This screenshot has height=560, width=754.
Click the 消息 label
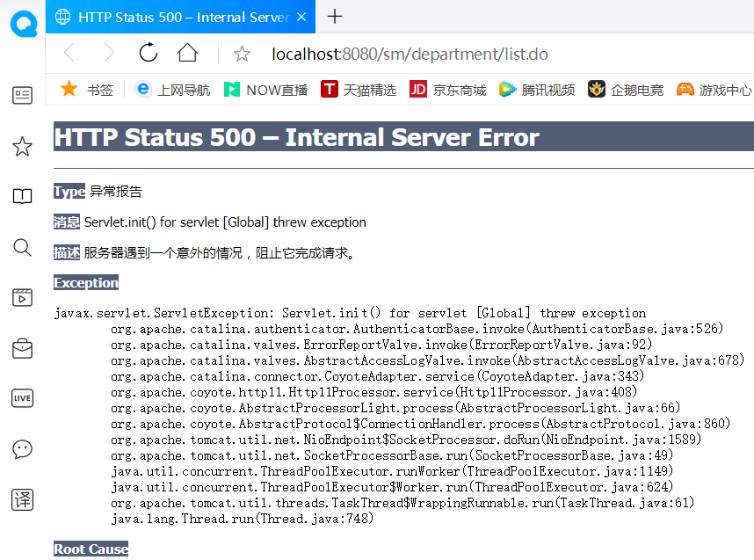pos(67,222)
